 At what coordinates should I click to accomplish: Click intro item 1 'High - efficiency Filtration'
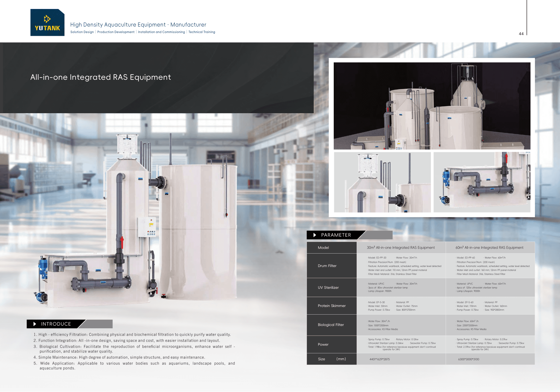click(132, 335)
